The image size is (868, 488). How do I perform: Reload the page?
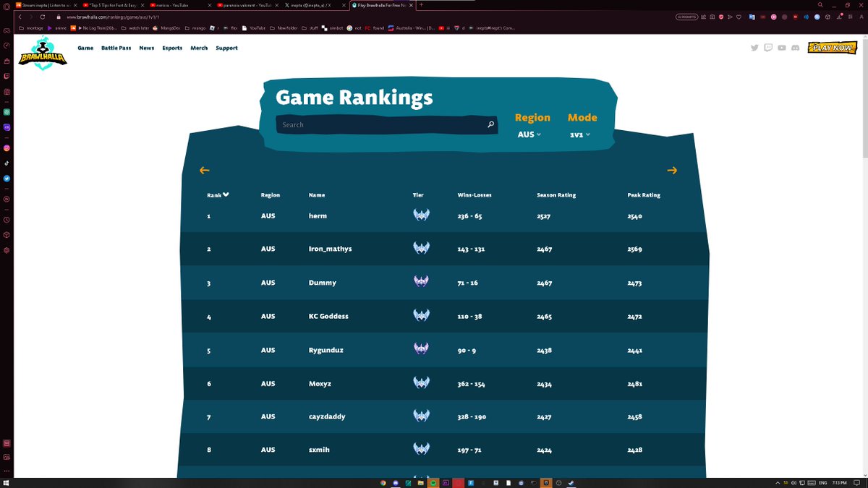coord(43,16)
